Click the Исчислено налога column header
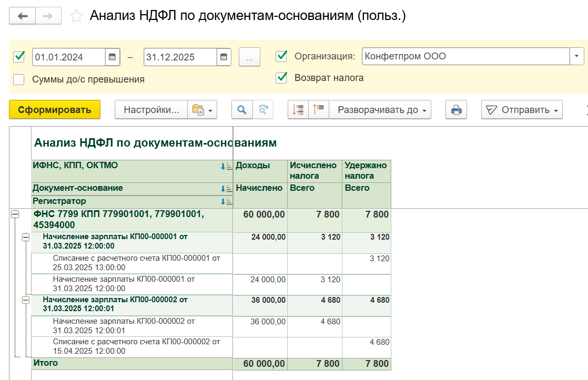588x380 pixels. (x=315, y=171)
